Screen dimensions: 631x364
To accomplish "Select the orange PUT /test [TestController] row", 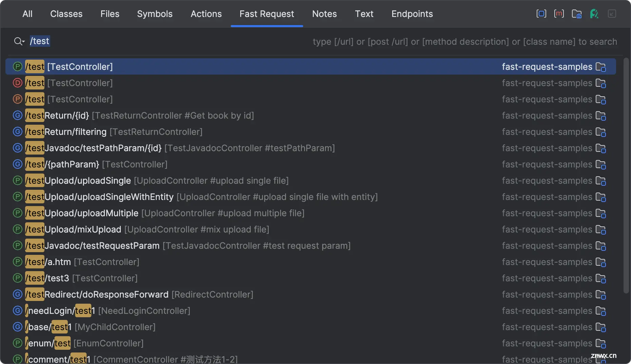I will point(311,99).
